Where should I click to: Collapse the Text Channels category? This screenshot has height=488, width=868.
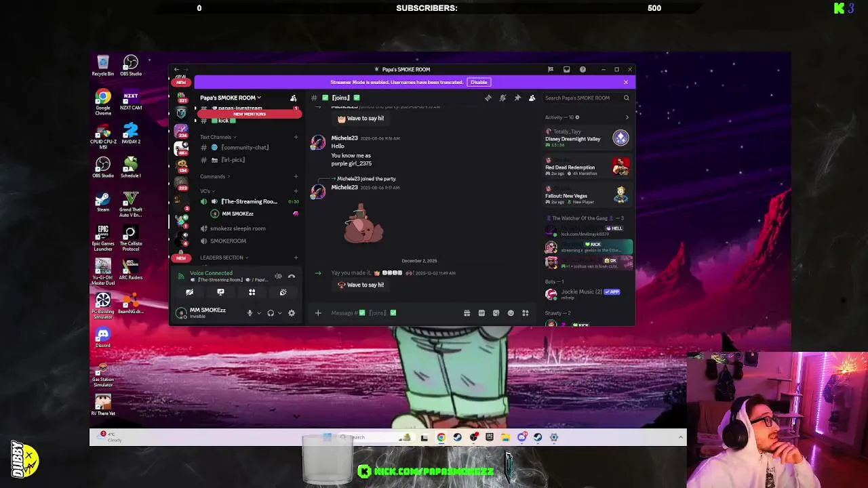(218, 137)
